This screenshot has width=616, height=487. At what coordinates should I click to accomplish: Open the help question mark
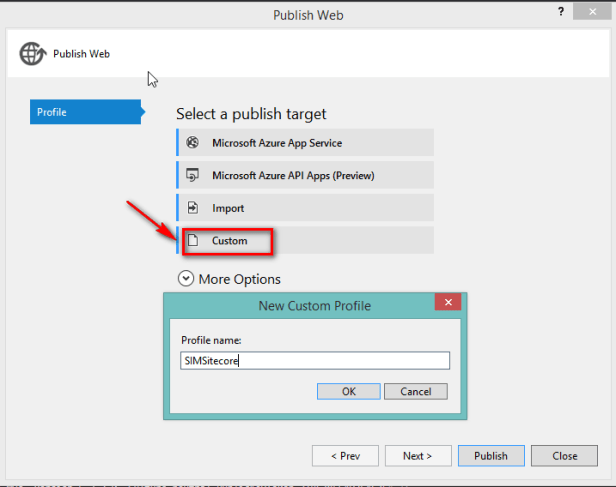pos(561,12)
